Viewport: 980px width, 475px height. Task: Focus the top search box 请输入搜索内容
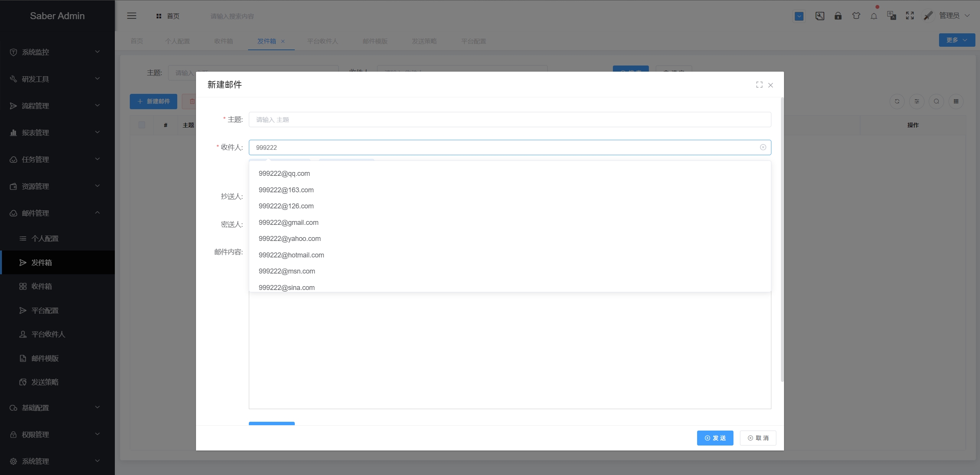coord(232,16)
